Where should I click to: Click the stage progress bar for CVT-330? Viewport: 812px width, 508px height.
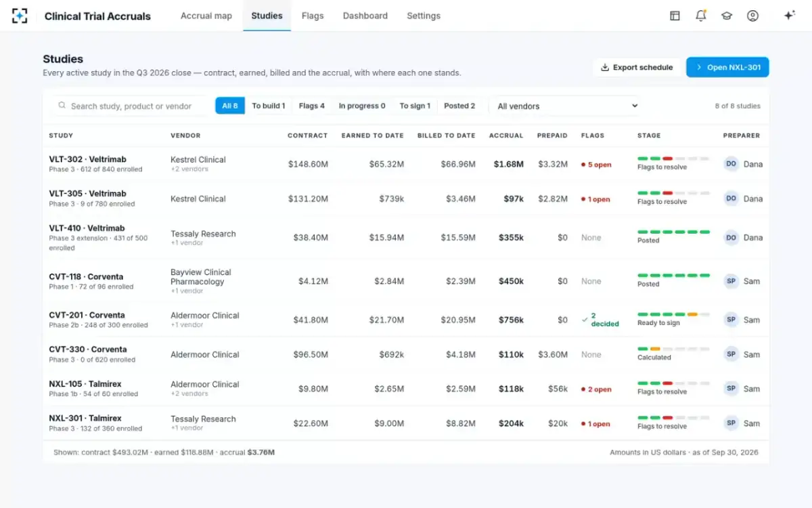(x=673, y=349)
